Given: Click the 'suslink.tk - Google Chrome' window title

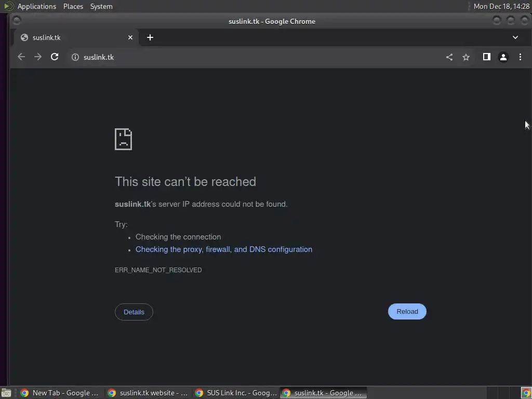Looking at the screenshot, I should [x=272, y=21].
